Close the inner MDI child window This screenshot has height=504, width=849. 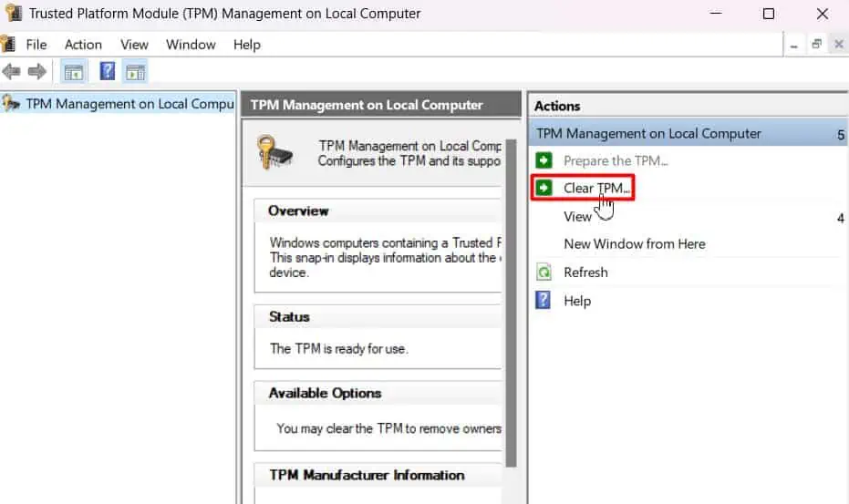[839, 44]
